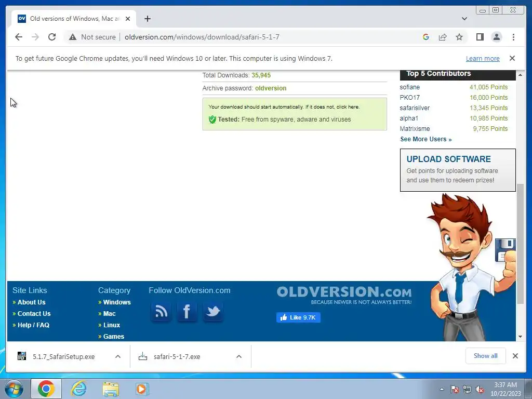Click the vertical scrollbar thumb

tap(520, 244)
